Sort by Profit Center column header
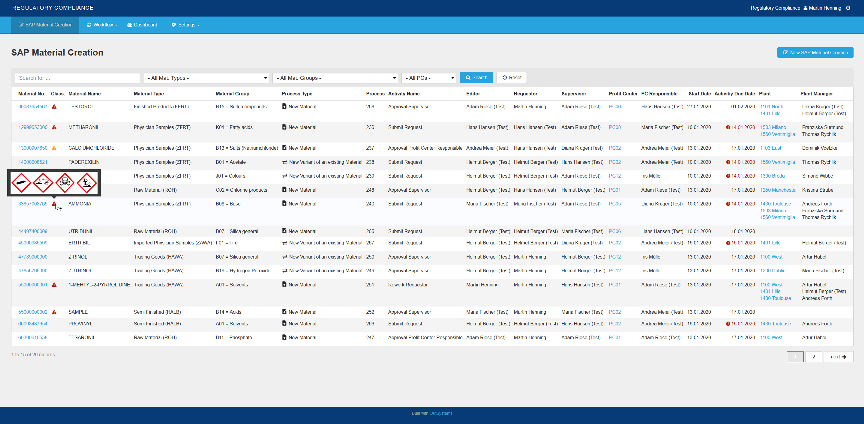 (x=623, y=94)
